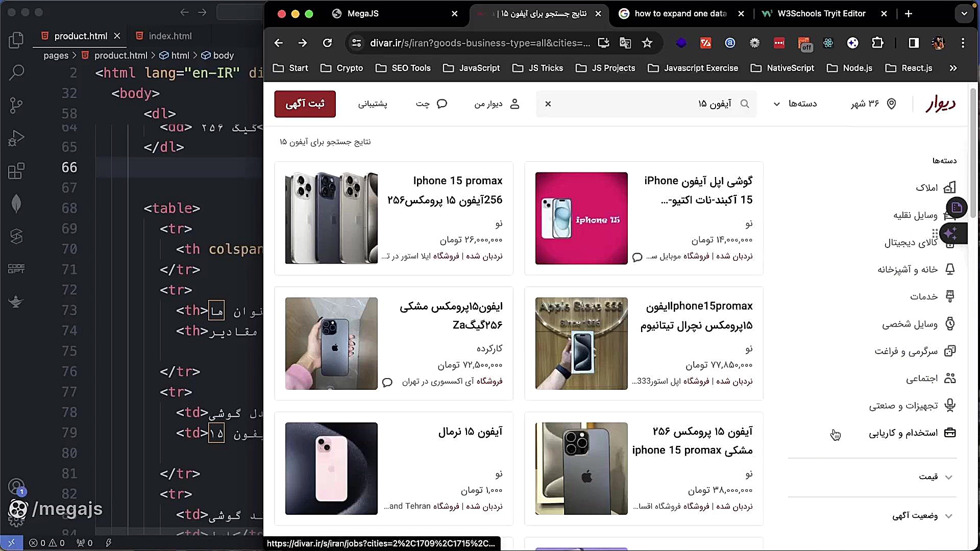Select خانه و آشپزخانه category
This screenshot has height=551, width=980.
(916, 269)
